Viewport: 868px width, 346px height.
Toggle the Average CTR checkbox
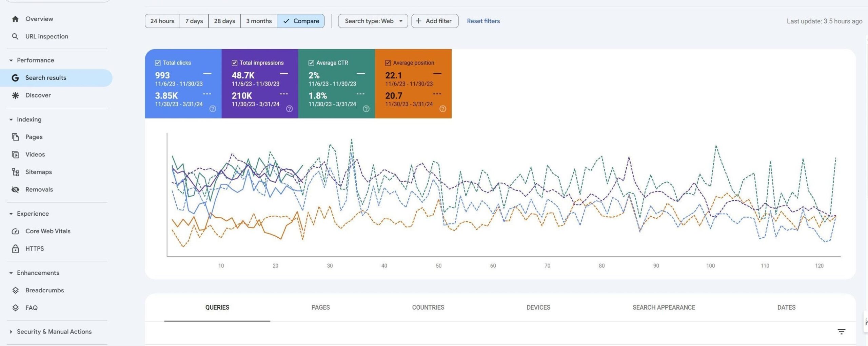(x=311, y=63)
